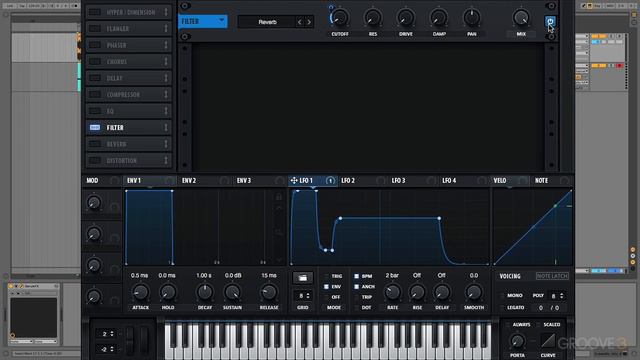Click the LFO RATE knob
Viewport: 640px width, 360px height.
click(392, 292)
